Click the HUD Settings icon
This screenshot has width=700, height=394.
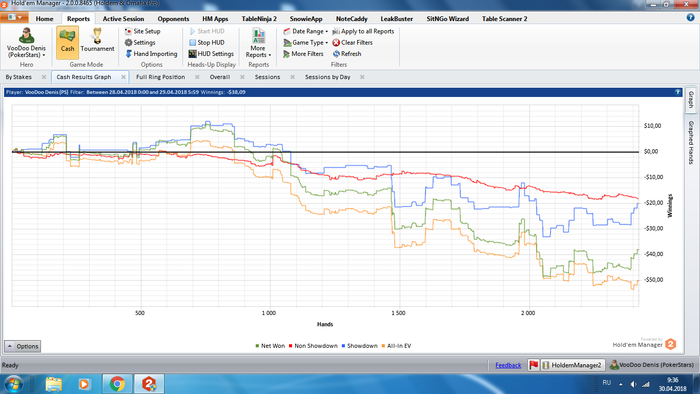point(192,54)
